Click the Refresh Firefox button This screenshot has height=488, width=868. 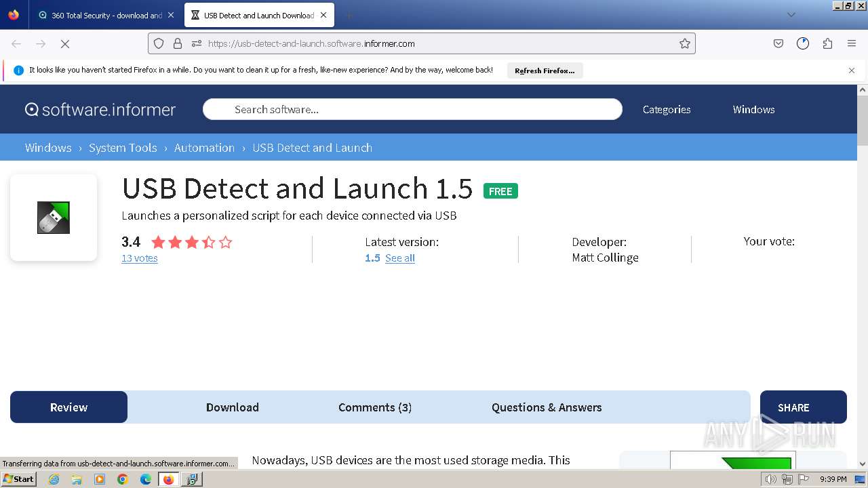click(545, 70)
